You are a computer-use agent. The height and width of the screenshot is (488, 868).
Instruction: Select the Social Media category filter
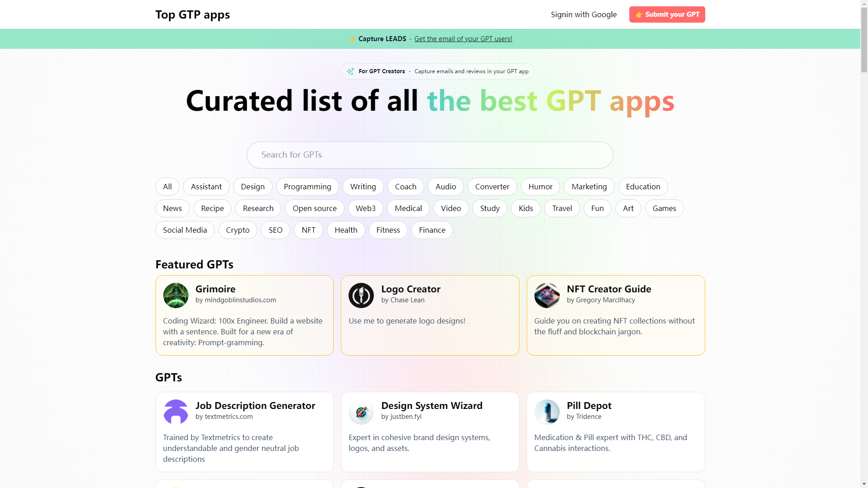[x=185, y=230]
